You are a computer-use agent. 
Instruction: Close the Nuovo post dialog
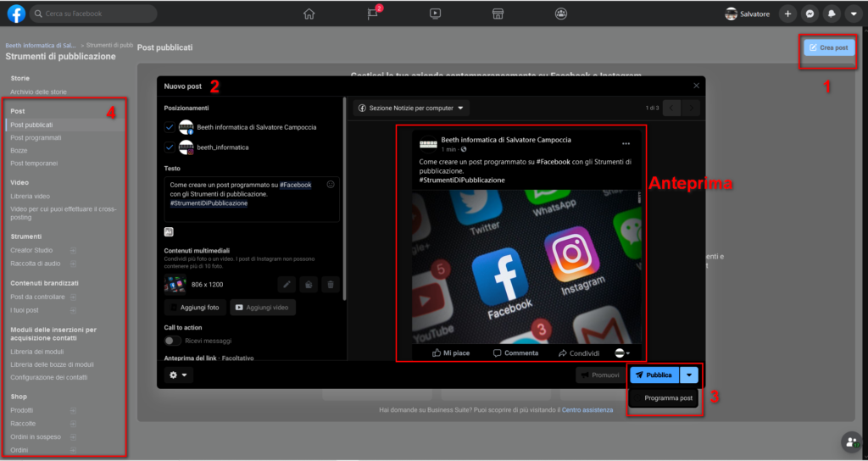697,86
